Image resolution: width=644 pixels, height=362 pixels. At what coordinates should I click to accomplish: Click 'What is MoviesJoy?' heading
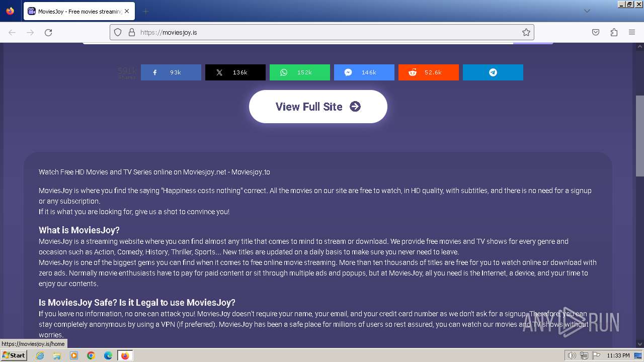tap(79, 230)
